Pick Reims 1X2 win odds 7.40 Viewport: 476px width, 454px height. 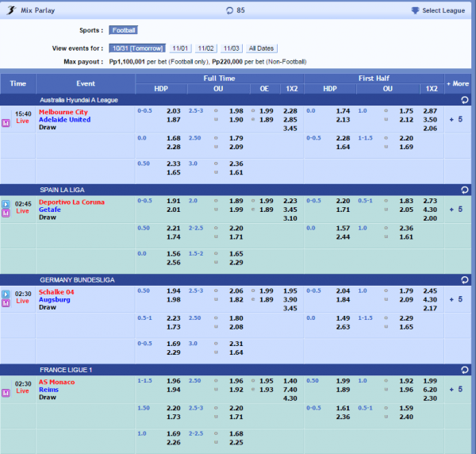tap(290, 390)
